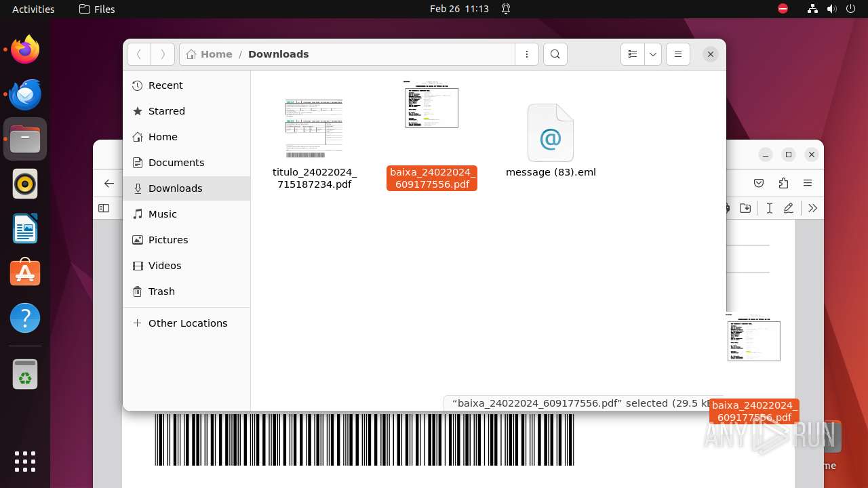Launch Firefox from the dock

25,49
